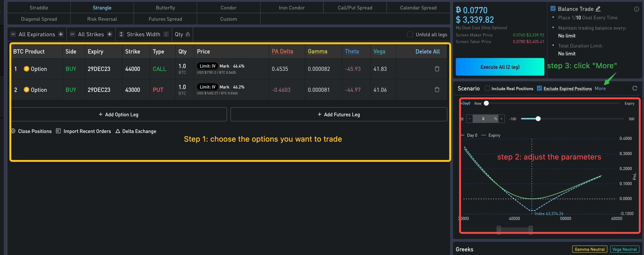Click the Balance Trade edit pencil icon

point(598,9)
